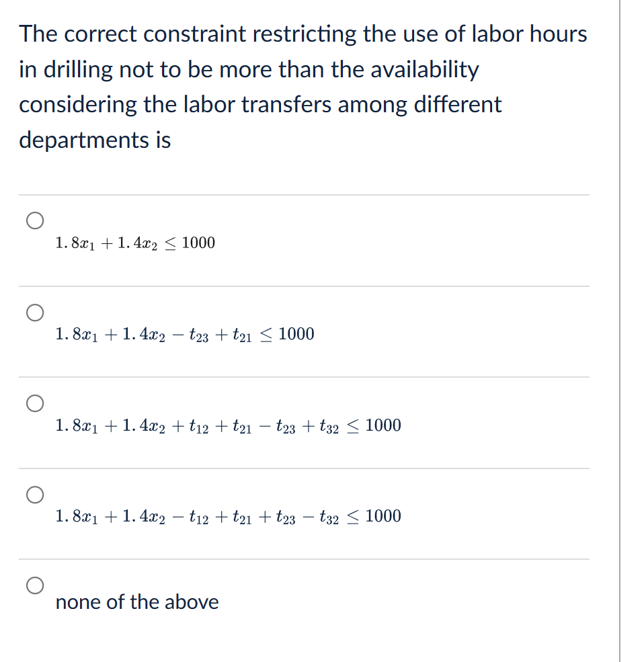This screenshot has height=662, width=644.
Task: Click the 1000 value in the third option
Action: click(382, 425)
